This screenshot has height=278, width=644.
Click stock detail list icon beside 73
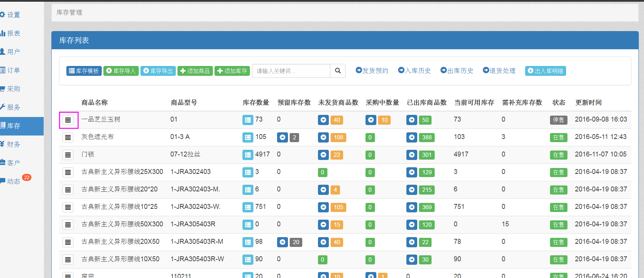[248, 120]
